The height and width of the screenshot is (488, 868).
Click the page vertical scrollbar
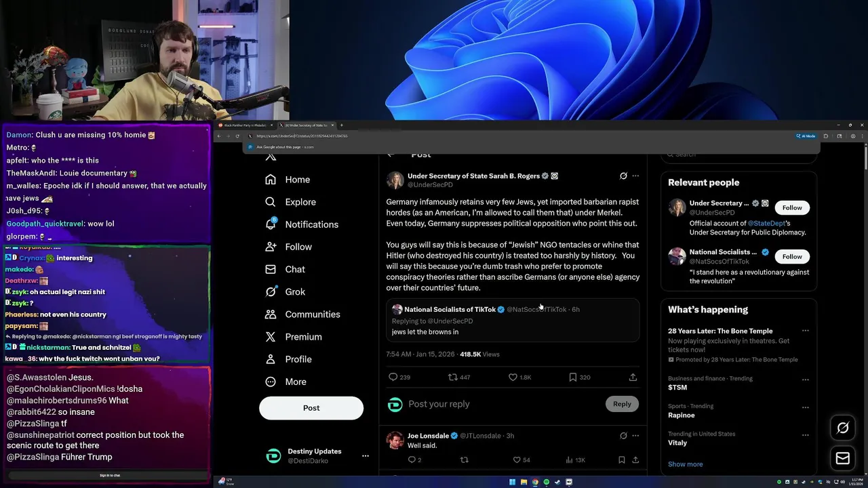tap(865, 157)
